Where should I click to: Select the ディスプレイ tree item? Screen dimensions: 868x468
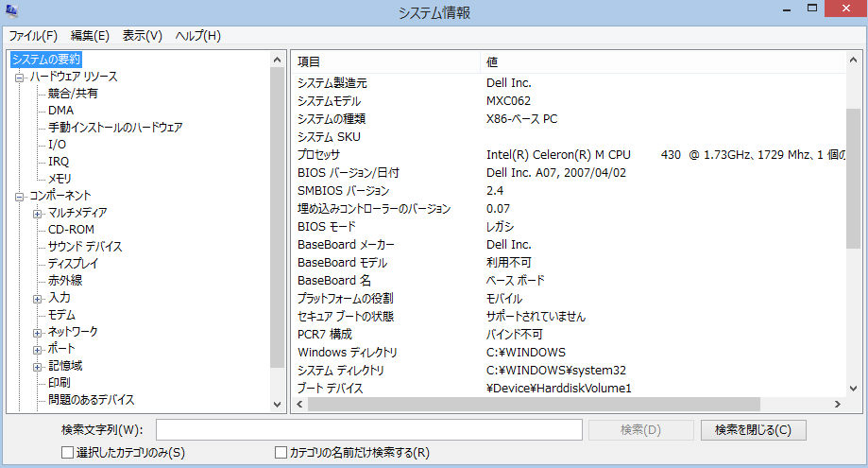[73, 264]
